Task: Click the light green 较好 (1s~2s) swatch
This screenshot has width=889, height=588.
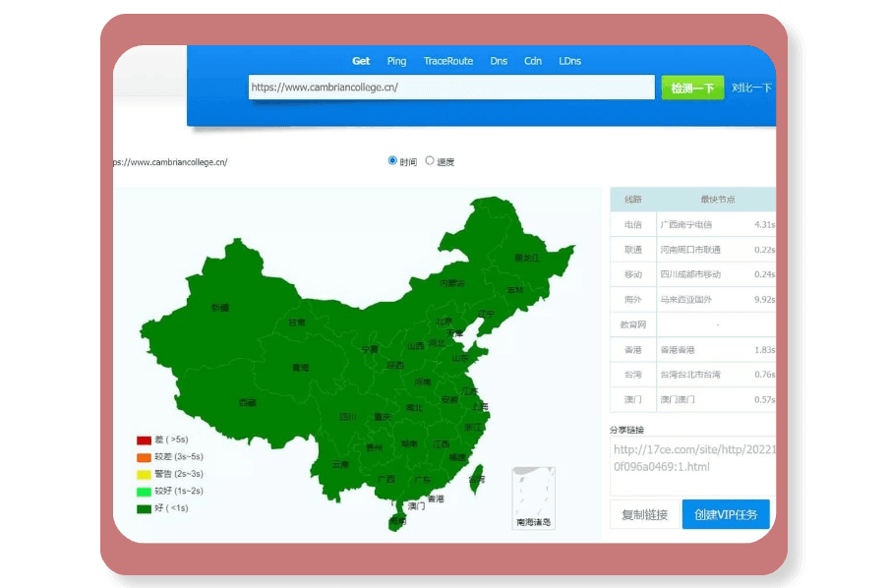Action: (x=144, y=491)
